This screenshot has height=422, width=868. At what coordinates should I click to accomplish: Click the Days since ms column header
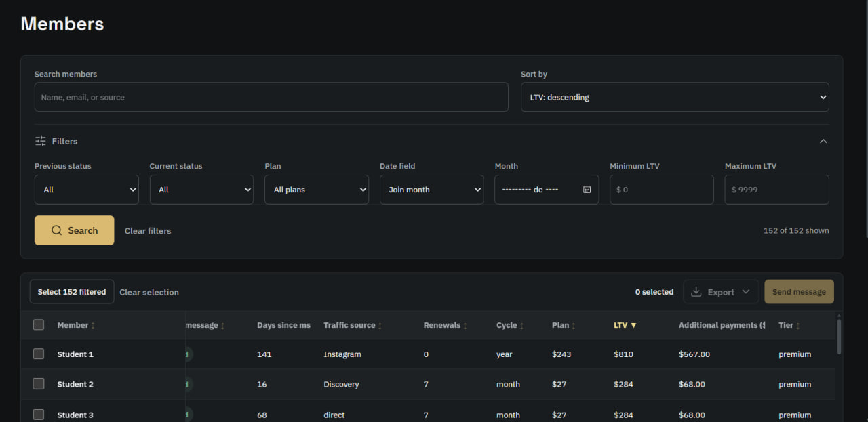283,325
